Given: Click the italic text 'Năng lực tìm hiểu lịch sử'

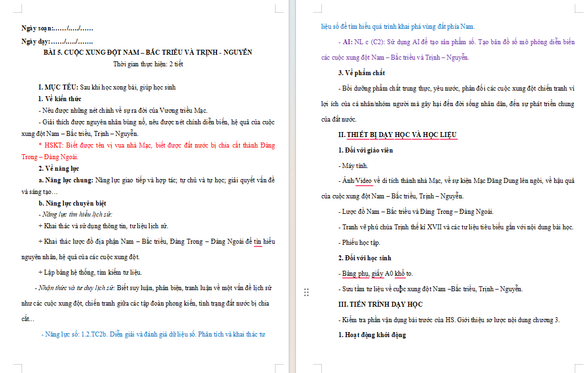Looking at the screenshot, I should point(77,214).
